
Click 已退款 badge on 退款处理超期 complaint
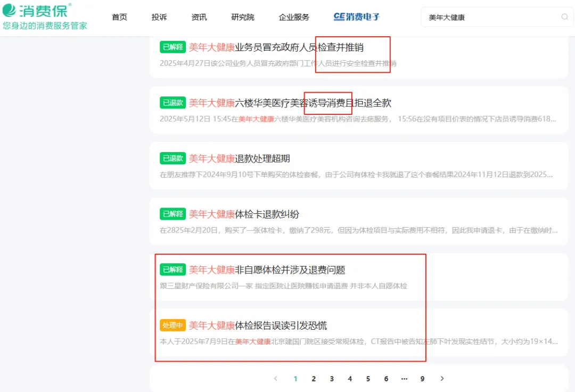point(172,159)
